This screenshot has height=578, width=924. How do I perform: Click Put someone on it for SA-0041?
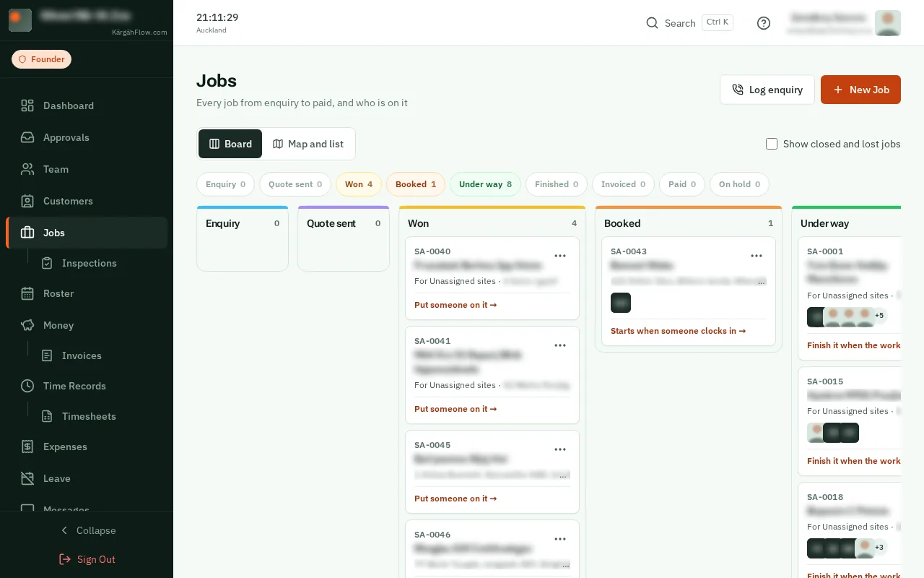pyautogui.click(x=456, y=409)
